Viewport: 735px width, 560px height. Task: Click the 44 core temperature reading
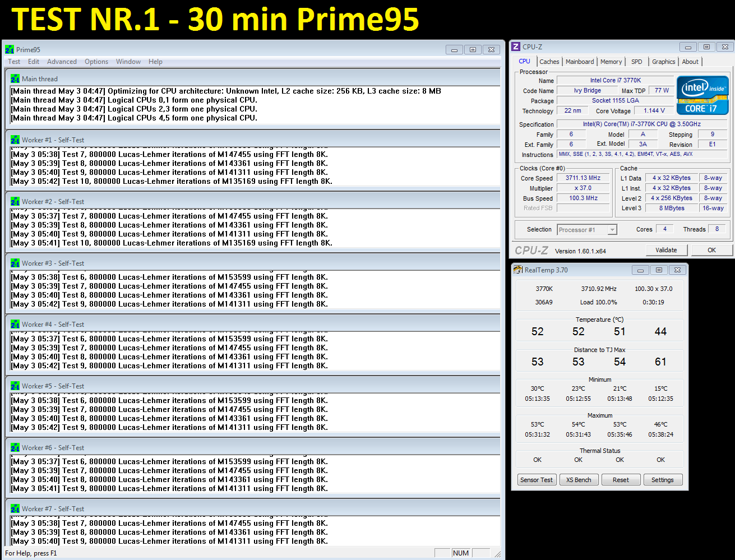coord(661,332)
